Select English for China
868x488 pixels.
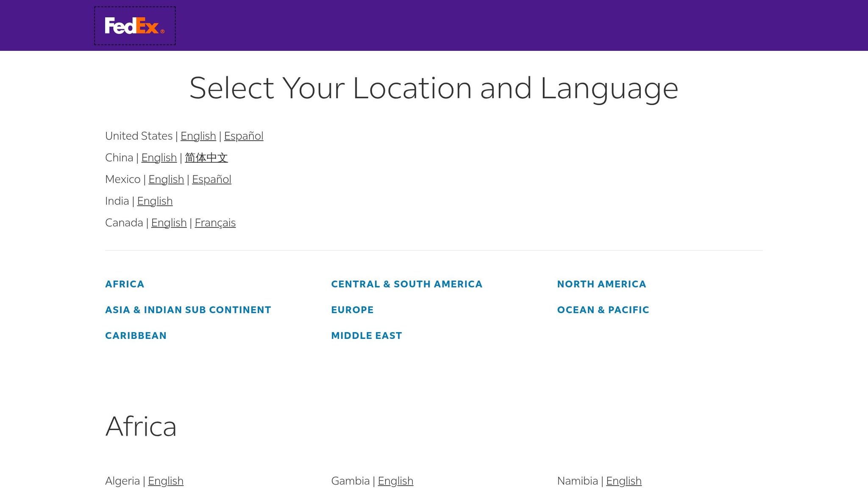coord(159,158)
